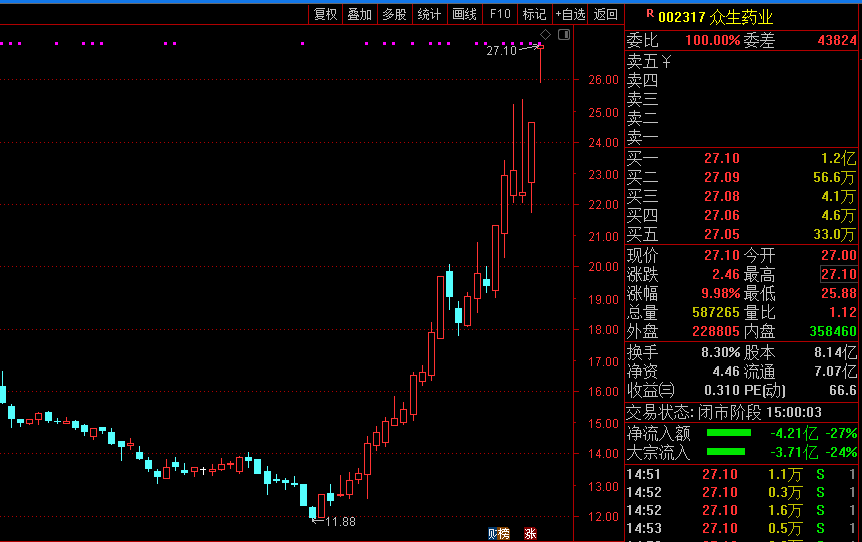
Task: Open the 统计 statistics menu
Action: click(x=429, y=14)
